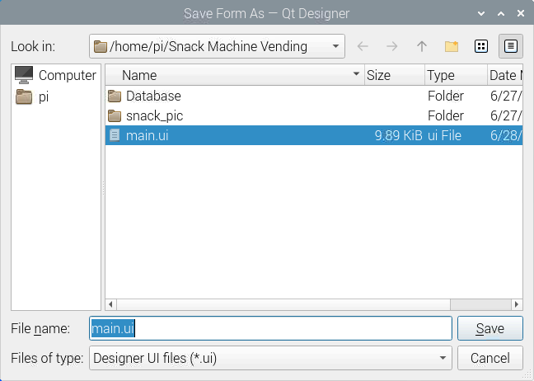Select Computer in the sidebar

coord(56,75)
